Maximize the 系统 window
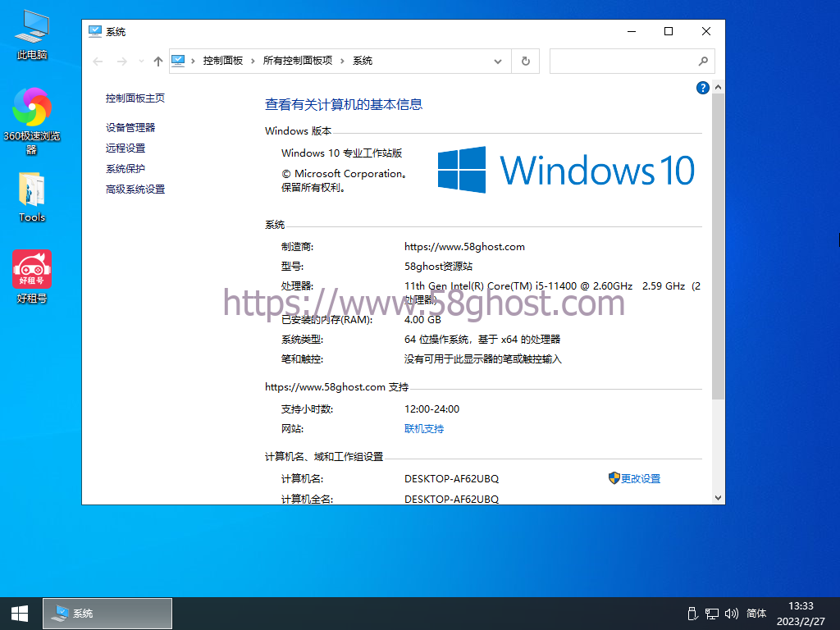Image resolution: width=840 pixels, height=630 pixels. 669,32
